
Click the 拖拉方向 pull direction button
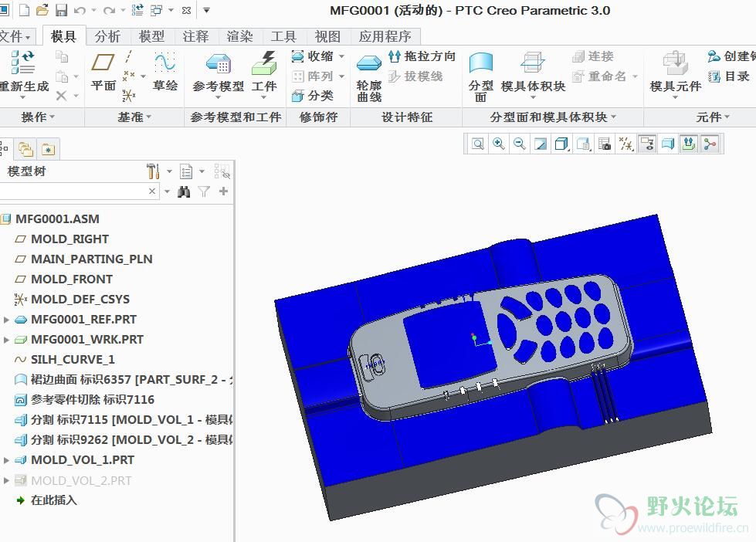[422, 56]
